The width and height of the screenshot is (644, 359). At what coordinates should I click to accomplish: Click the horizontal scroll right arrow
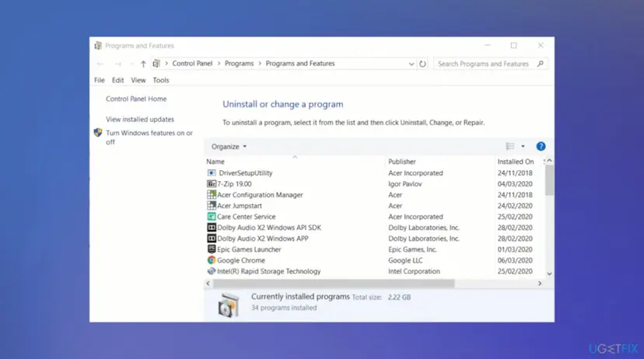click(540, 283)
